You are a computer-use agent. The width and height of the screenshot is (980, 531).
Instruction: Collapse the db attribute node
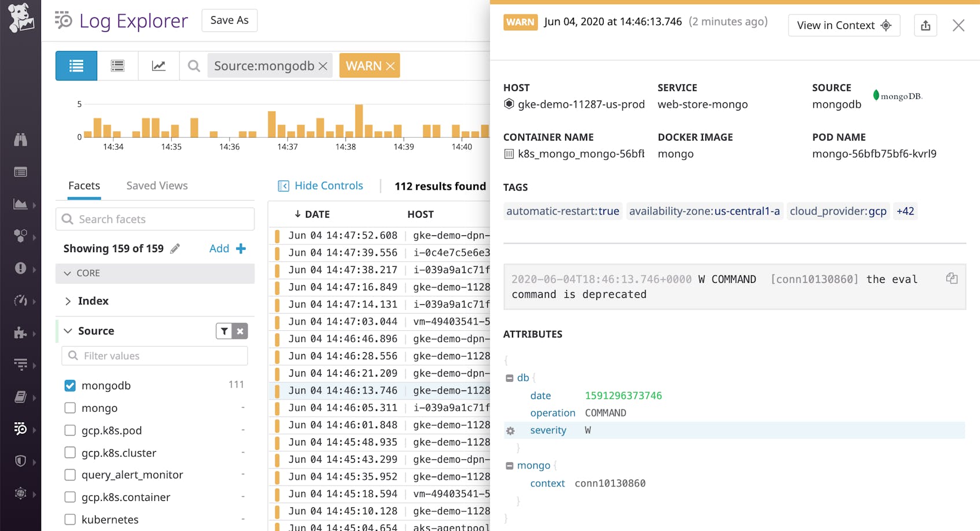tap(510, 377)
